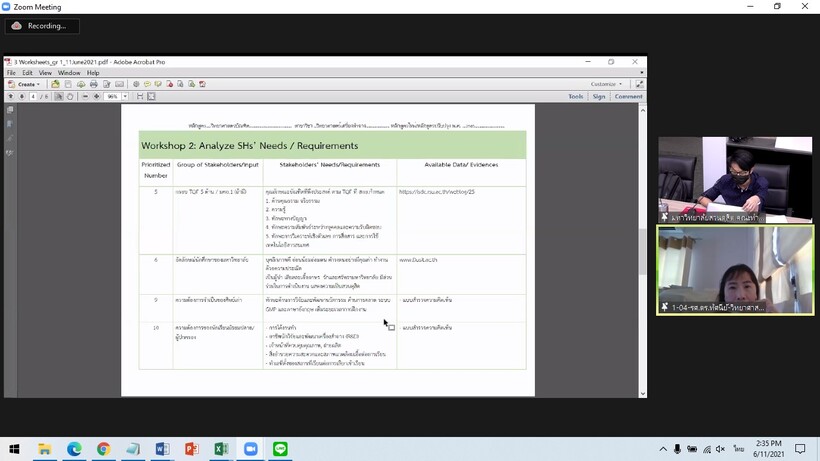This screenshot has height=461, width=820.
Task: Open Excel from the taskbar
Action: pos(221,449)
